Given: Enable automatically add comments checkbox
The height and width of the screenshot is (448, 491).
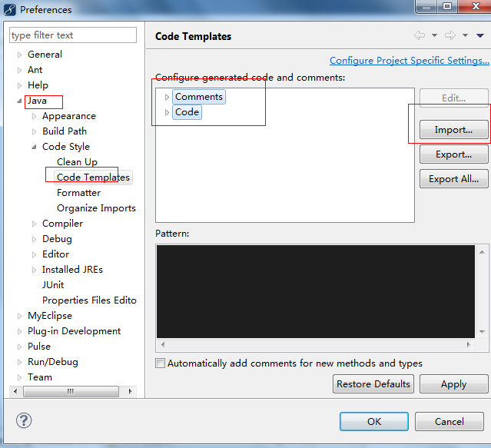Looking at the screenshot, I should coord(160,363).
